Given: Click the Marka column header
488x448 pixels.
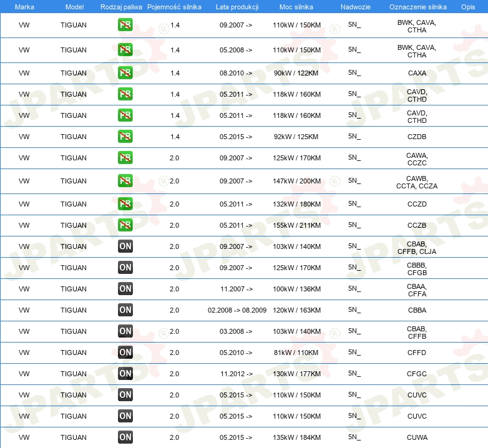Looking at the screenshot, I should (24, 7).
